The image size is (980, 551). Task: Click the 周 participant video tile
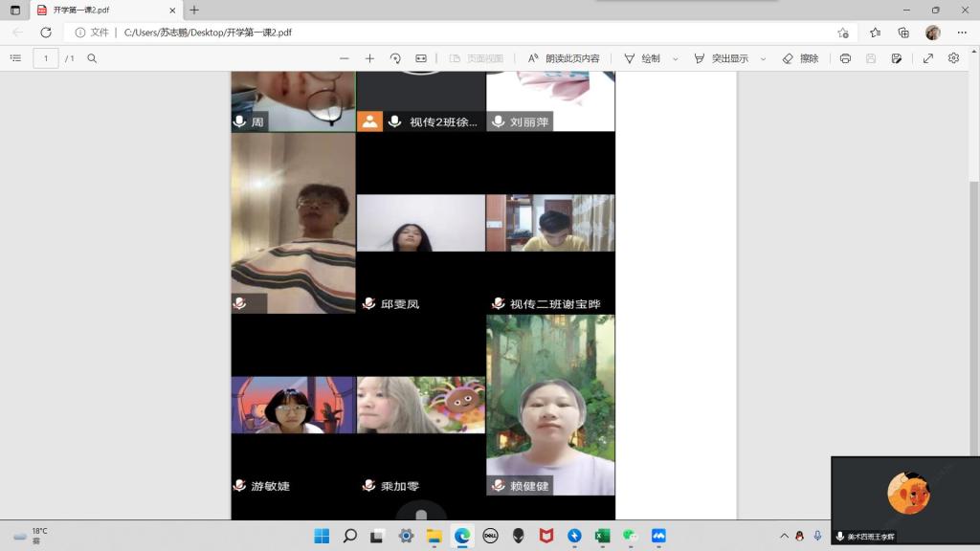tap(293, 101)
